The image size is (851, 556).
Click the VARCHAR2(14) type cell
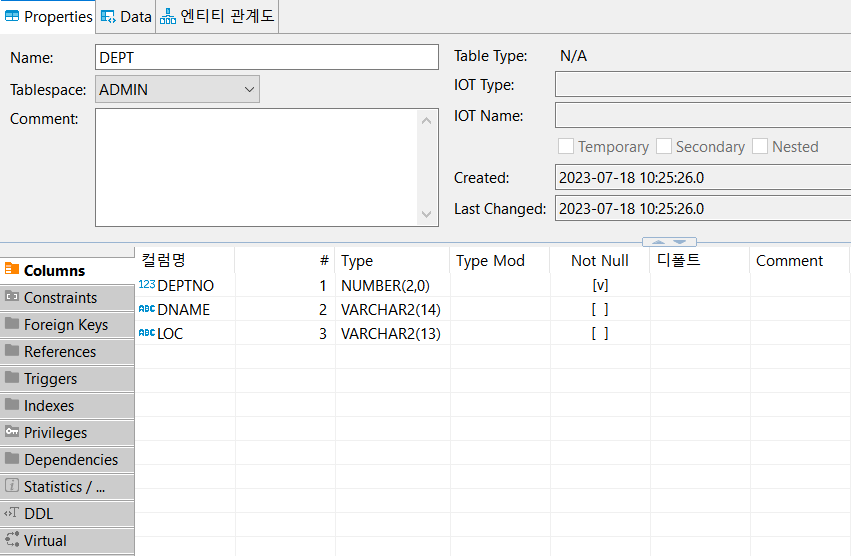pyautogui.click(x=392, y=309)
